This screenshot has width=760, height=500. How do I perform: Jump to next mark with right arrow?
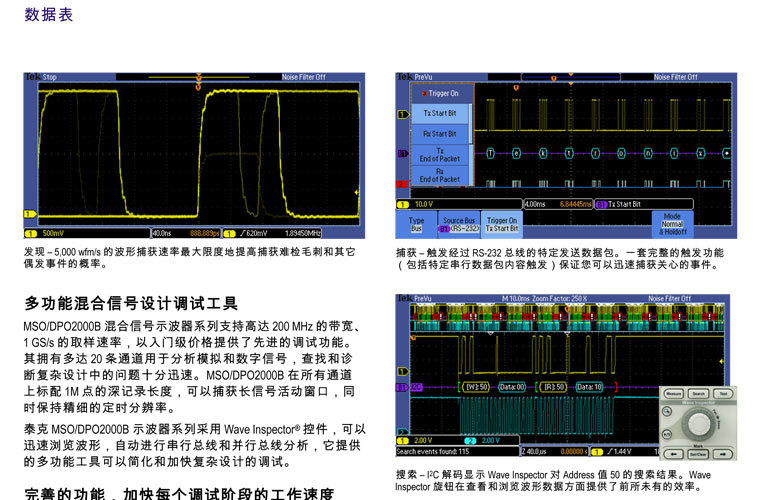[723, 454]
